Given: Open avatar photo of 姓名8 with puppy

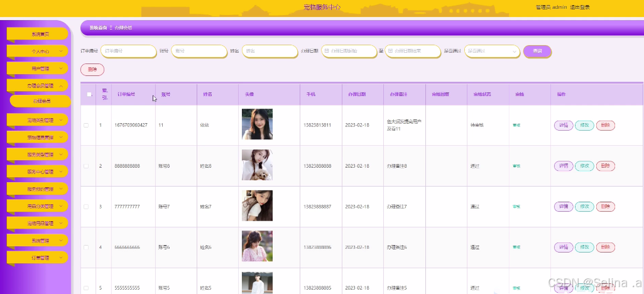Looking at the screenshot, I should pos(257,165).
